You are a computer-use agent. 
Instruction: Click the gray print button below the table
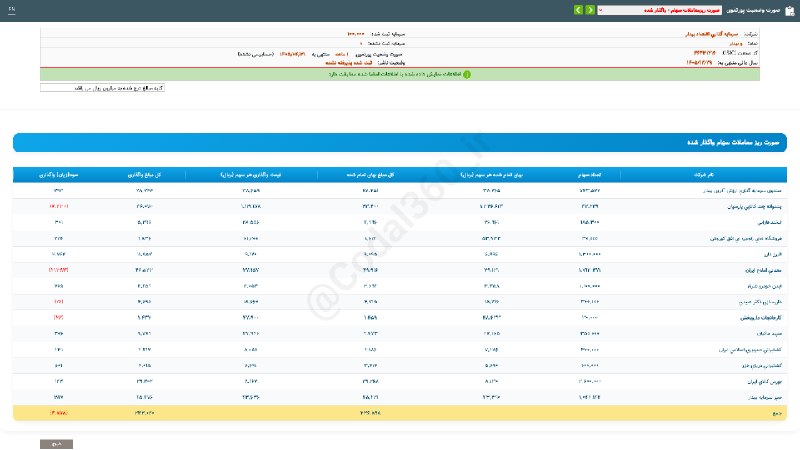click(57, 444)
